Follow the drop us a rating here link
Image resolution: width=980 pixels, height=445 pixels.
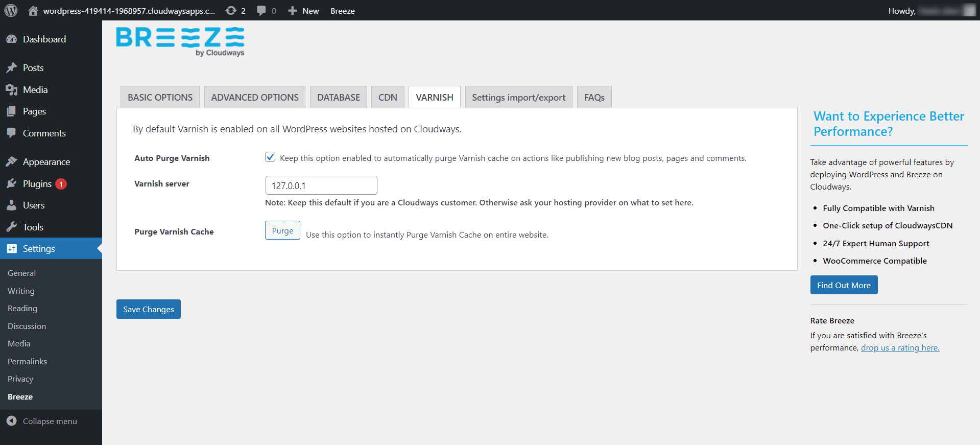pos(900,348)
